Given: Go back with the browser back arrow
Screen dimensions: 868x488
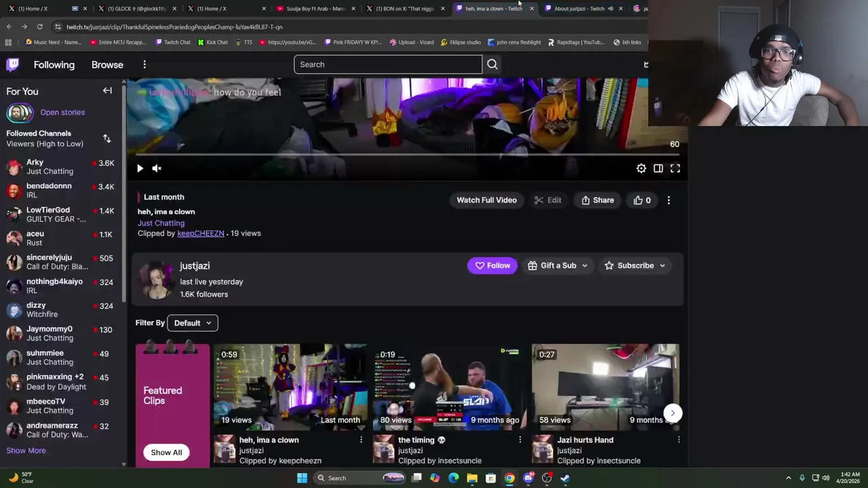Looking at the screenshot, I should tap(9, 26).
